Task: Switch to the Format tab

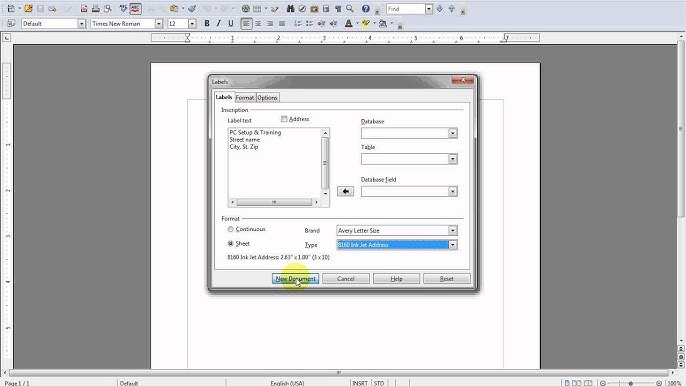Action: click(245, 98)
